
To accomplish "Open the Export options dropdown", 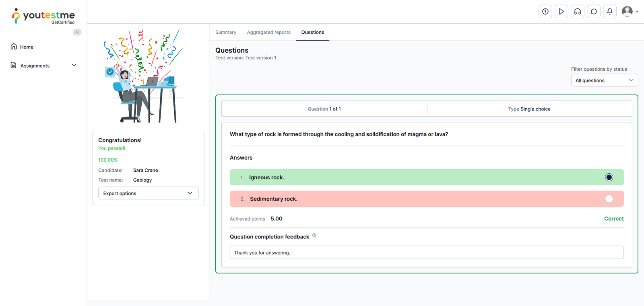I will tap(148, 193).
